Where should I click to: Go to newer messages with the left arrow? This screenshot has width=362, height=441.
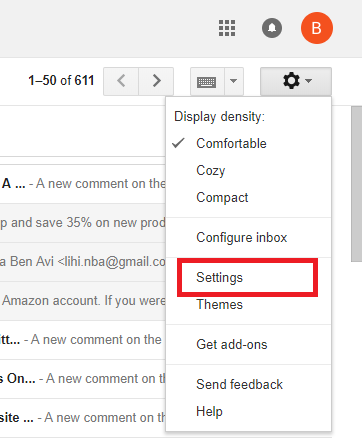[x=121, y=81]
